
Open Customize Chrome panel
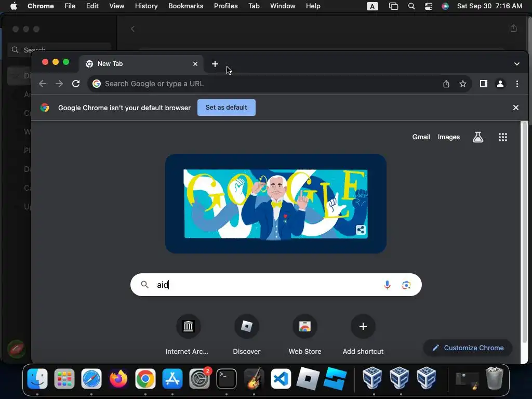point(468,348)
